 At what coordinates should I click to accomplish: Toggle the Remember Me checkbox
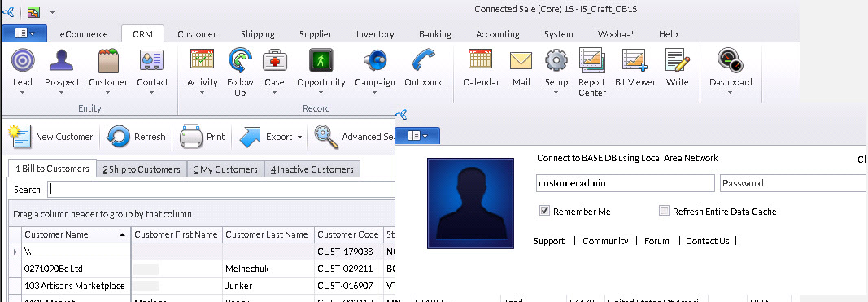[x=545, y=211]
